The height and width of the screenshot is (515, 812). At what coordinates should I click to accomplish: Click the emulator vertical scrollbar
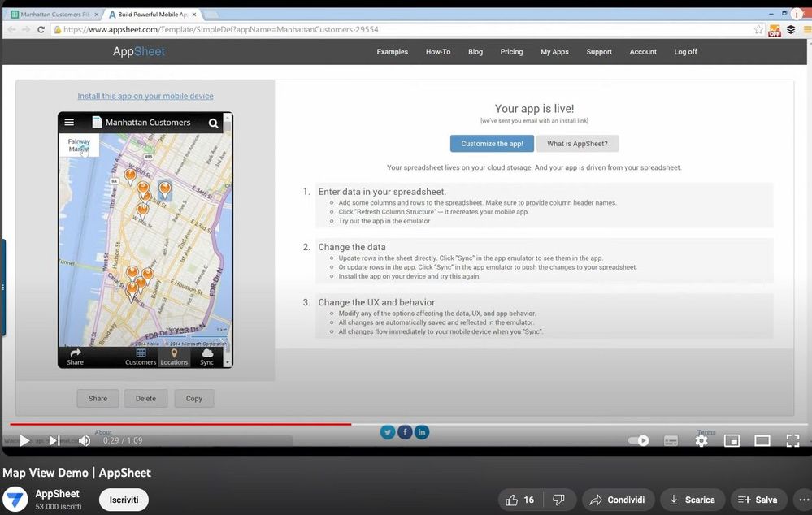(x=228, y=239)
